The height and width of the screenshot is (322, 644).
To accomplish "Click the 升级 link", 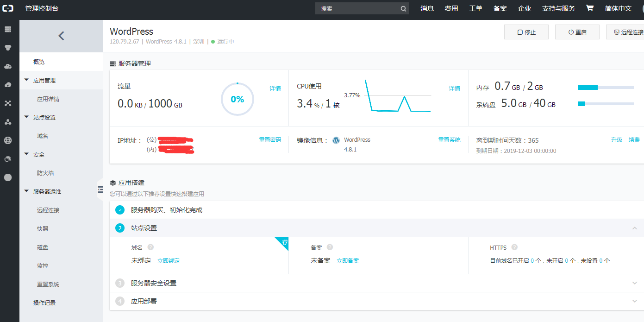I will [x=617, y=139].
